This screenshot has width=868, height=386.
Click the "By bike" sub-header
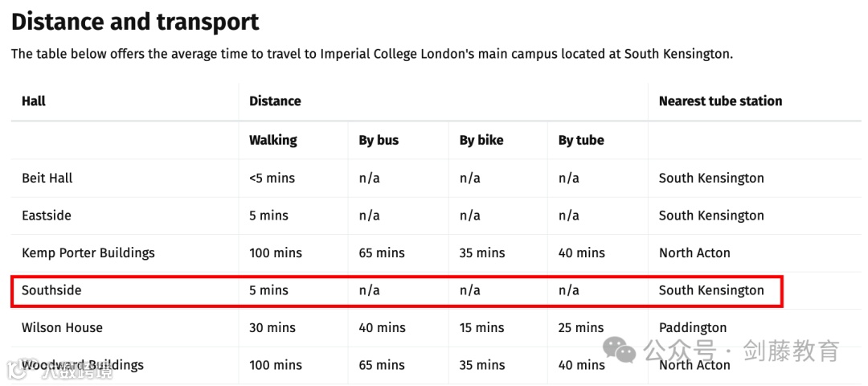[x=481, y=140]
